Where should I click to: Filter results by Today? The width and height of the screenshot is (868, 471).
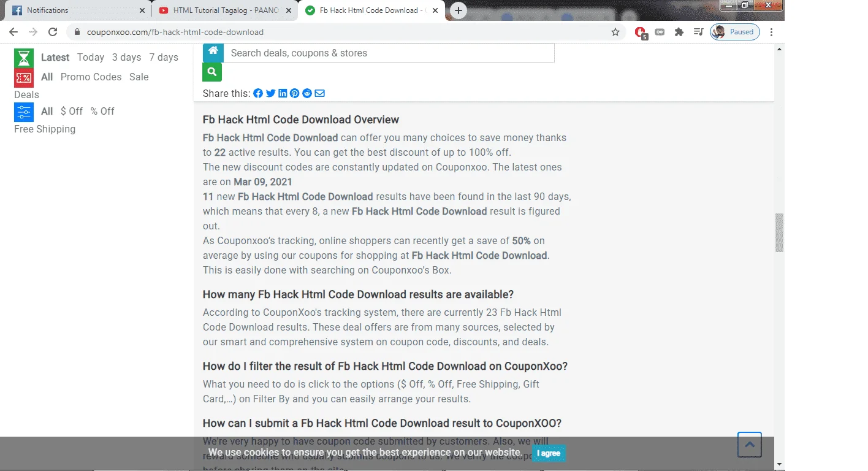pos(91,58)
